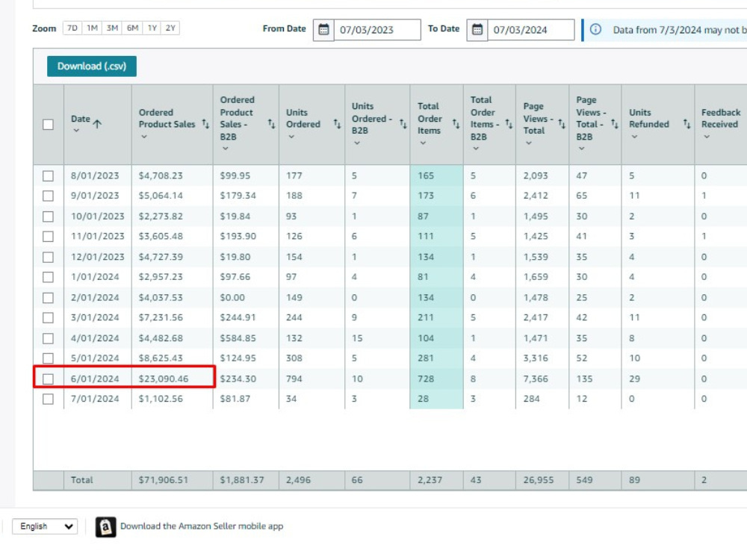Click the 26,955 total page views value
The image size is (747, 560).
pyautogui.click(x=539, y=480)
